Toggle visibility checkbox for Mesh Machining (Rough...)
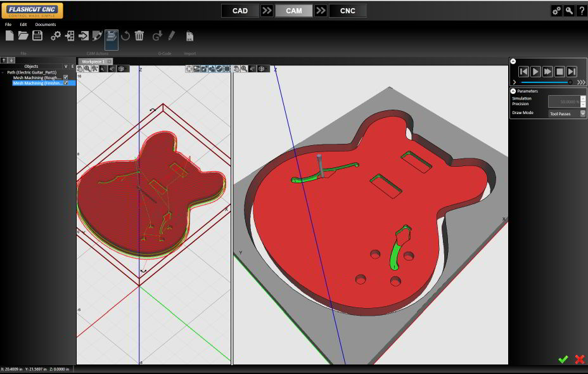The height and width of the screenshot is (374, 588). tap(66, 77)
